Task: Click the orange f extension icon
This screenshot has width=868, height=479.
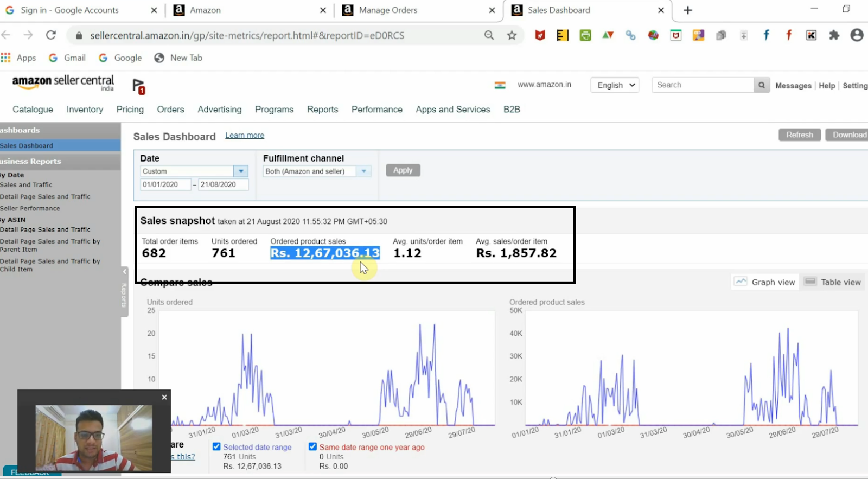Action: point(789,35)
